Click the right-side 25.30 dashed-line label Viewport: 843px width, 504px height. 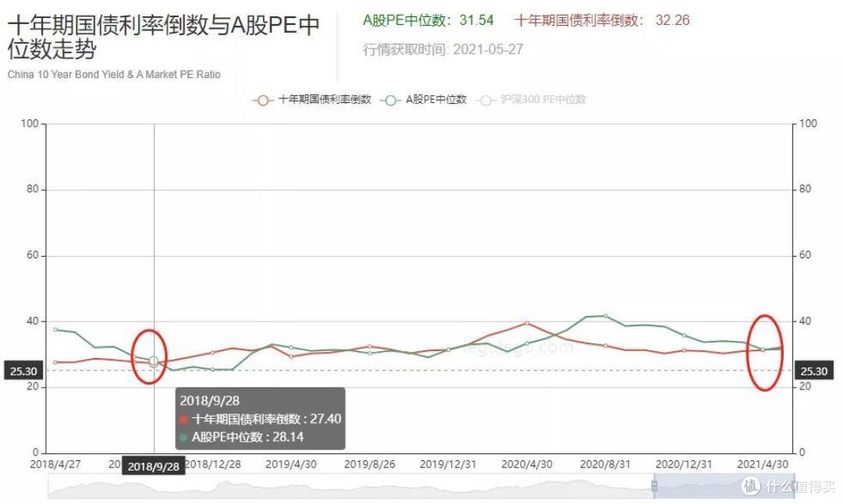click(x=814, y=371)
